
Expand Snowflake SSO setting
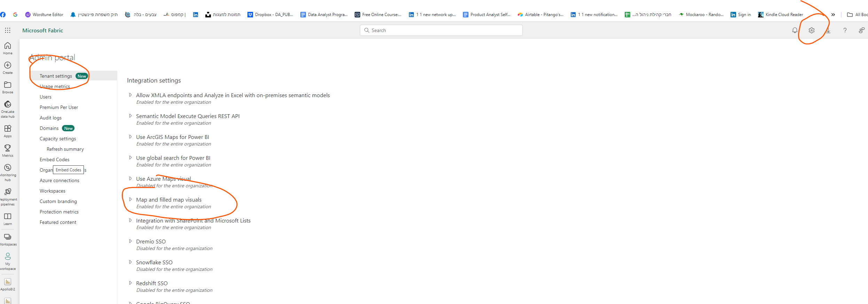131,262
